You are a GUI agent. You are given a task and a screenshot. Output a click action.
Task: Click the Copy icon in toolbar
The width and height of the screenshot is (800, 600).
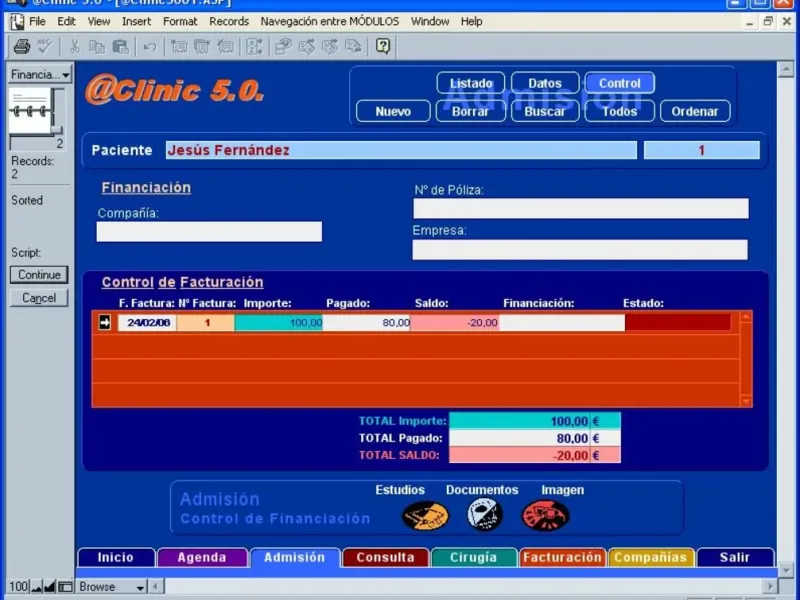pyautogui.click(x=97, y=47)
